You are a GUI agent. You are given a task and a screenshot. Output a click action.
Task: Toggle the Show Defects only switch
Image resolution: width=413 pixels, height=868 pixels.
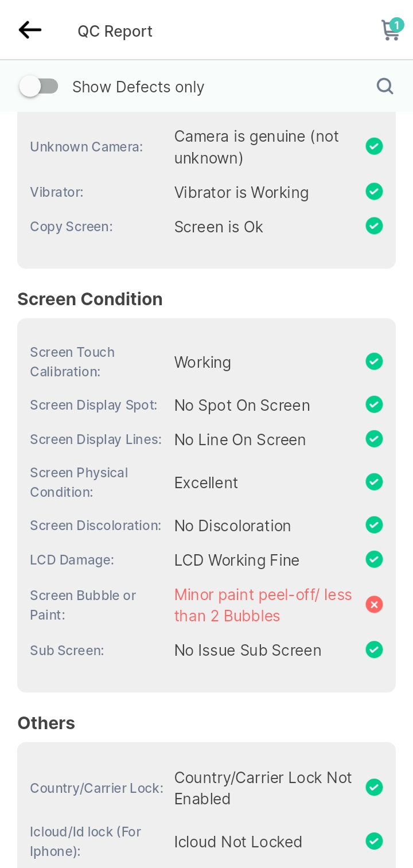[39, 87]
